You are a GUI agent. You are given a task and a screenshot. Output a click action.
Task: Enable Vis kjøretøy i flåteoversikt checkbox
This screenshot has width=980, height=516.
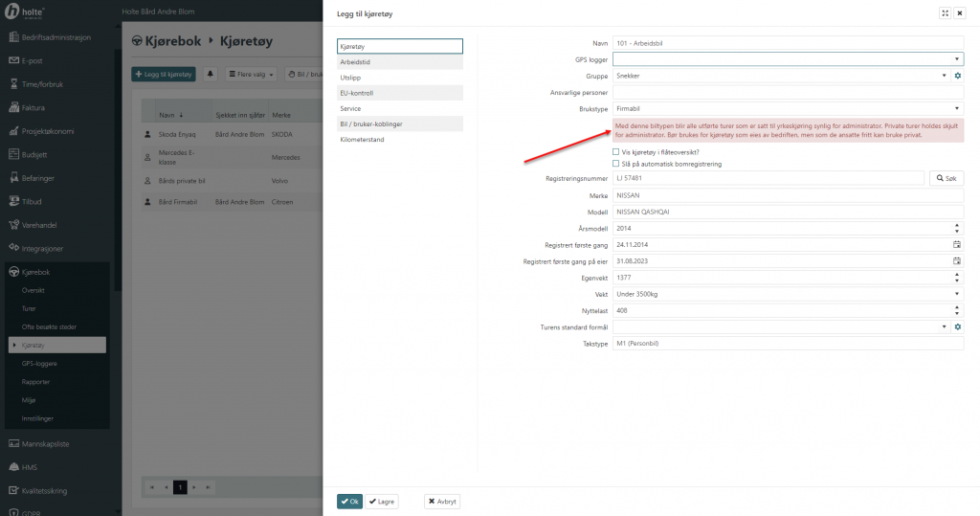[x=615, y=152]
